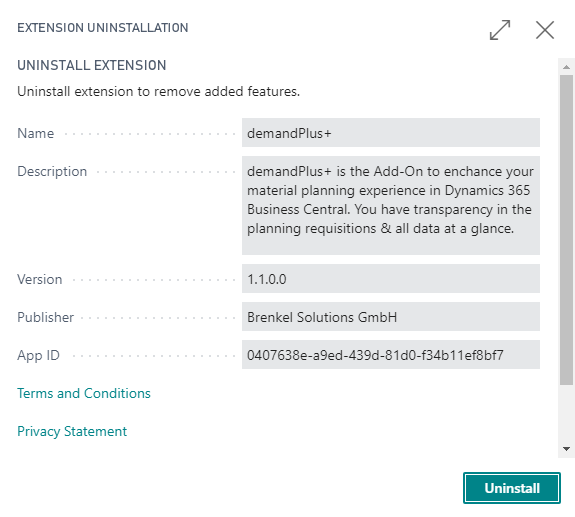Click the Publisher field Brenkel Solutions GmbH

(391, 317)
